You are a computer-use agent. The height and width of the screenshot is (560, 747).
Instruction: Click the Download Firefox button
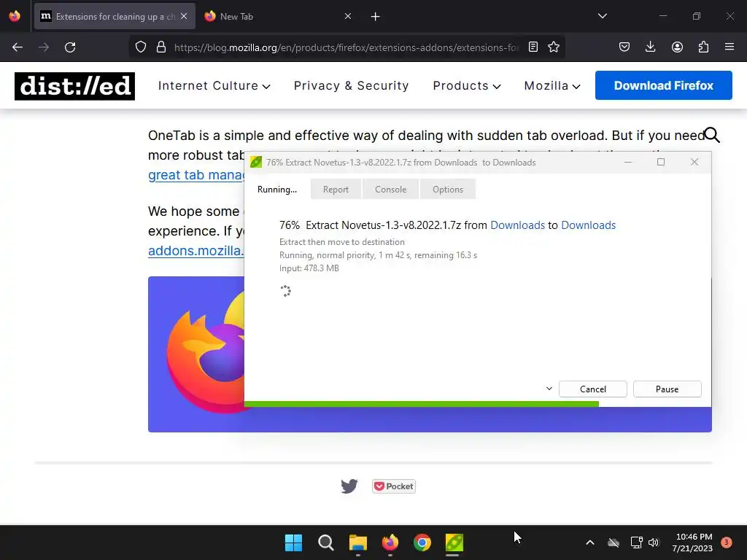point(663,85)
